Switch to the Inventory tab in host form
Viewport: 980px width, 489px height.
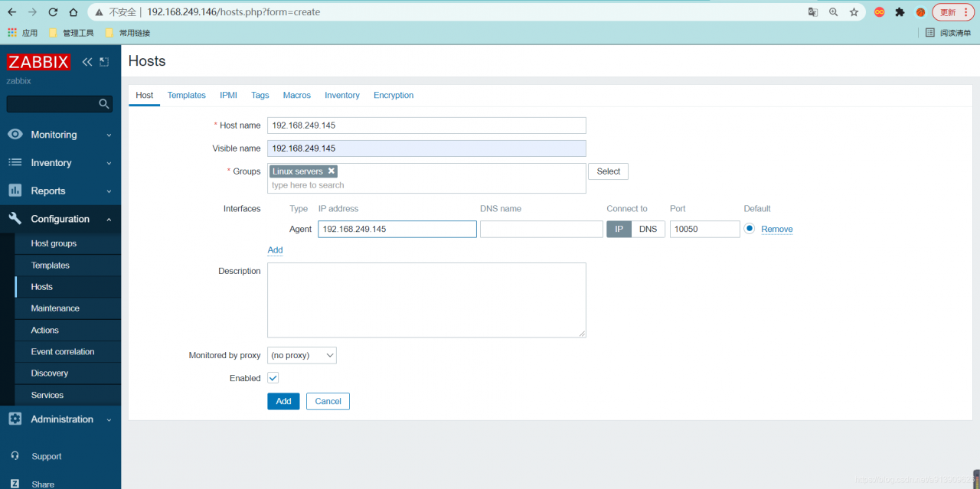pyautogui.click(x=342, y=95)
